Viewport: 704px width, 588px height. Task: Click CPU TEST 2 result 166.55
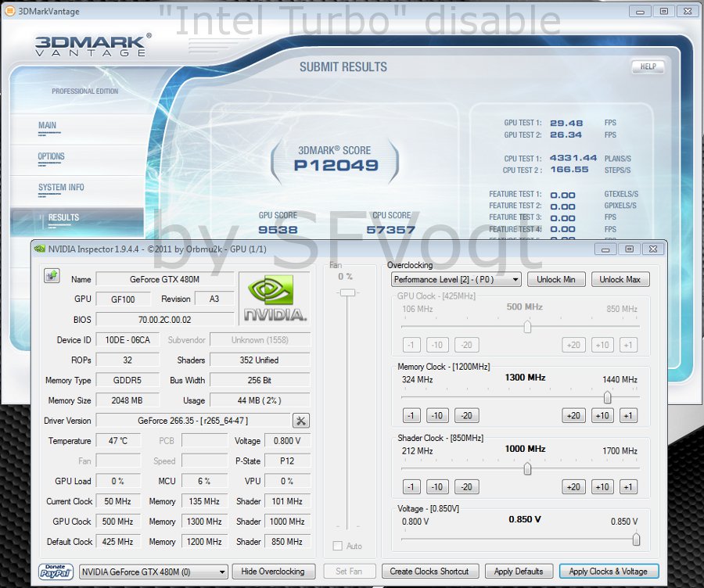point(569,170)
